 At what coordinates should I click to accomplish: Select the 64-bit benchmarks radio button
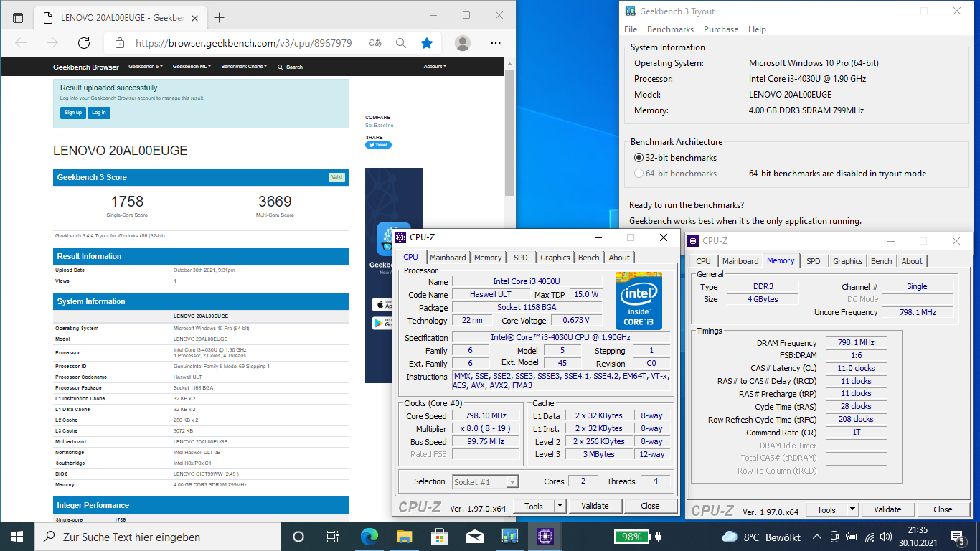click(x=639, y=174)
